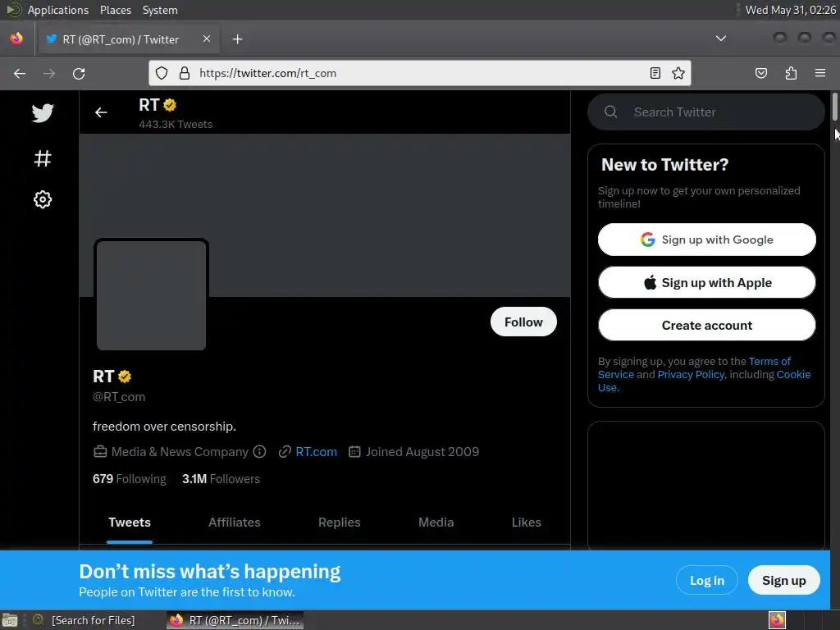Click the 443.3K Tweets count text
The width and height of the screenshot is (840, 630).
(x=176, y=125)
